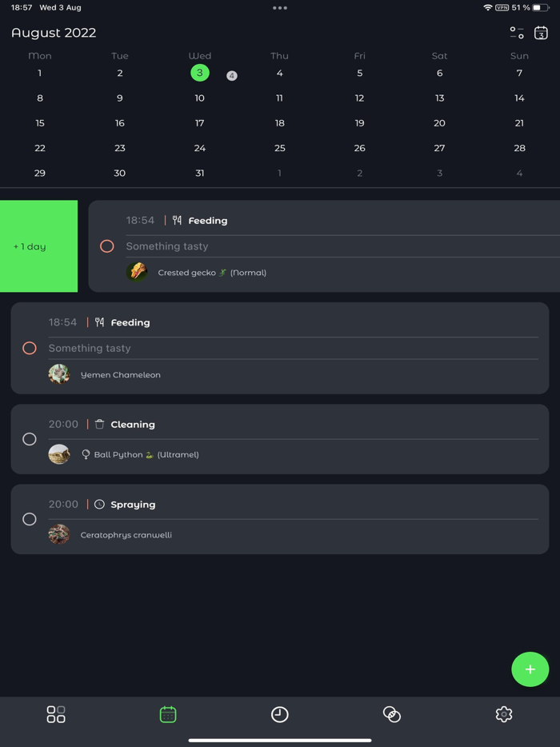Tap the overlapping circles icon in bottom bar

point(392,715)
